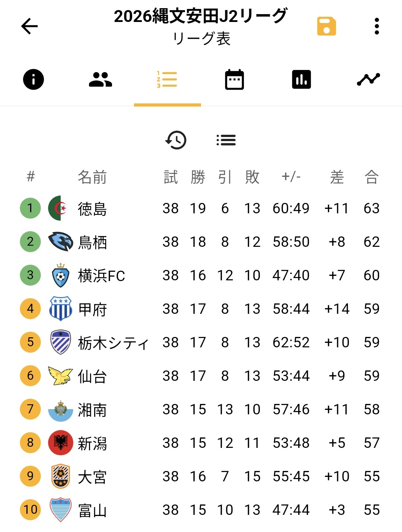Open the info tab
This screenshot has height=532, width=402.
click(33, 79)
